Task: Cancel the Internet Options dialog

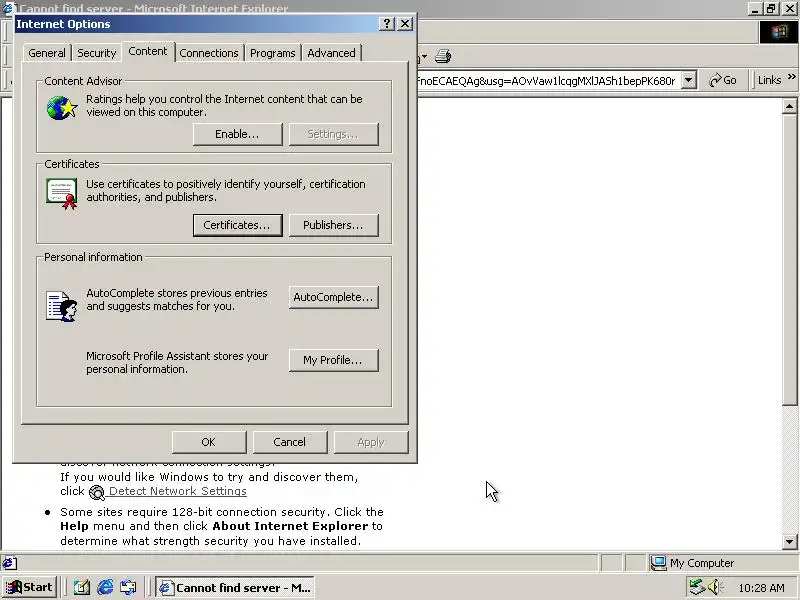Action: click(290, 442)
